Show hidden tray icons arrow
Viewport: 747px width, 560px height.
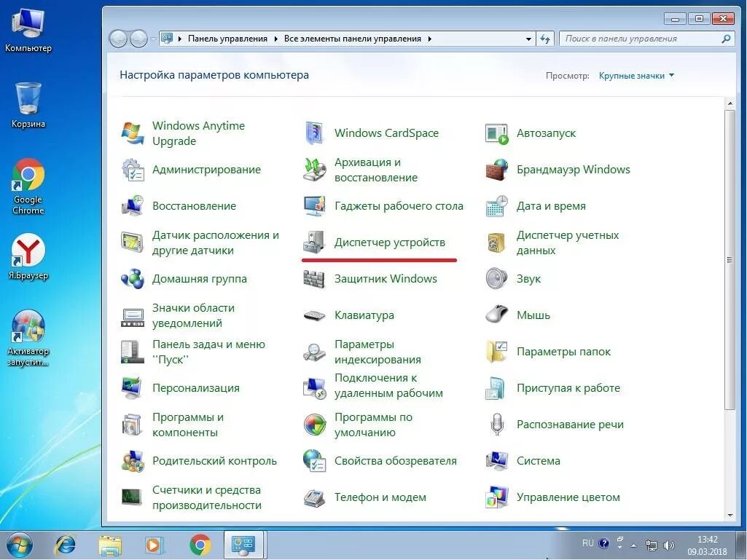(633, 545)
